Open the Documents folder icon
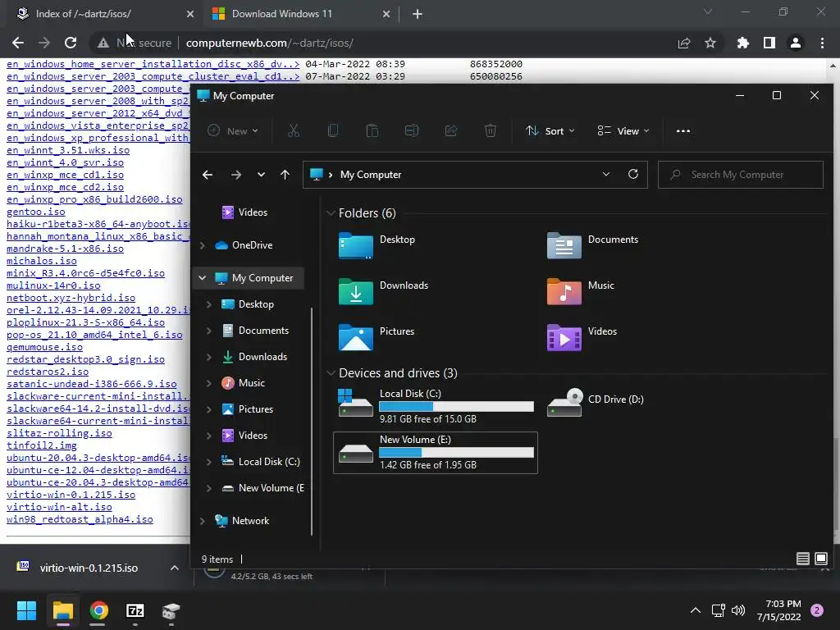Screen dimensions: 840x630 [564, 245]
